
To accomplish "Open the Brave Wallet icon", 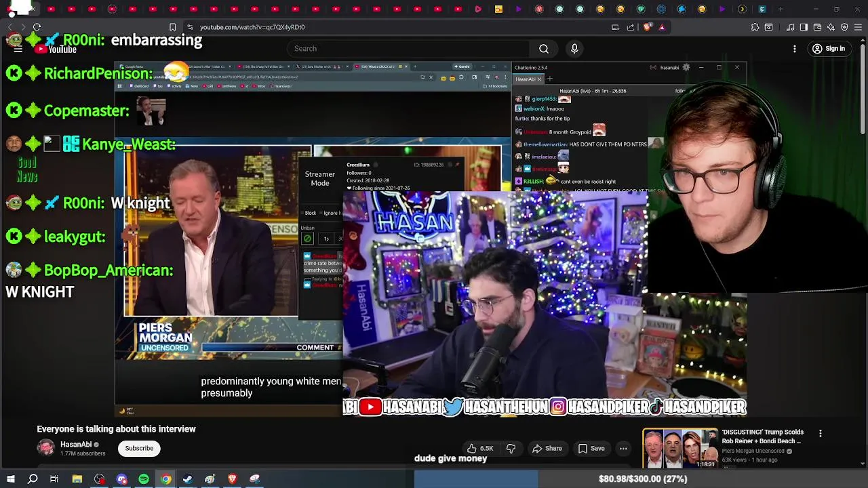I will [817, 27].
